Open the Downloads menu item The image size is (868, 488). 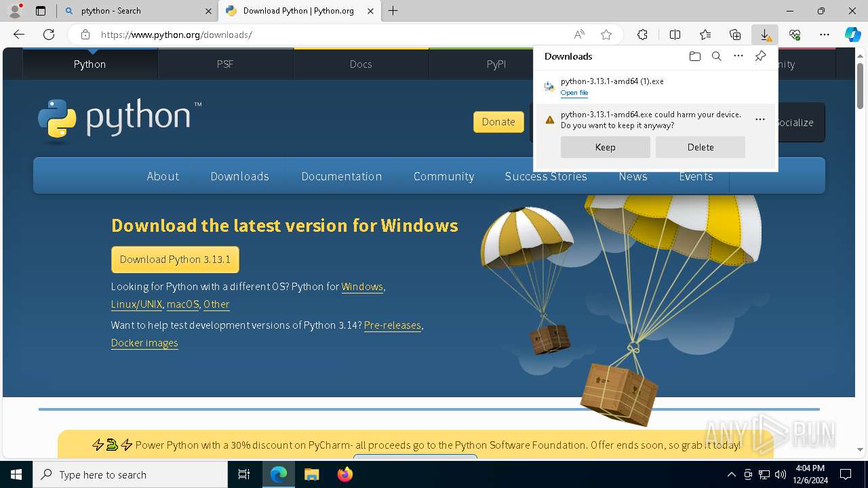click(240, 176)
